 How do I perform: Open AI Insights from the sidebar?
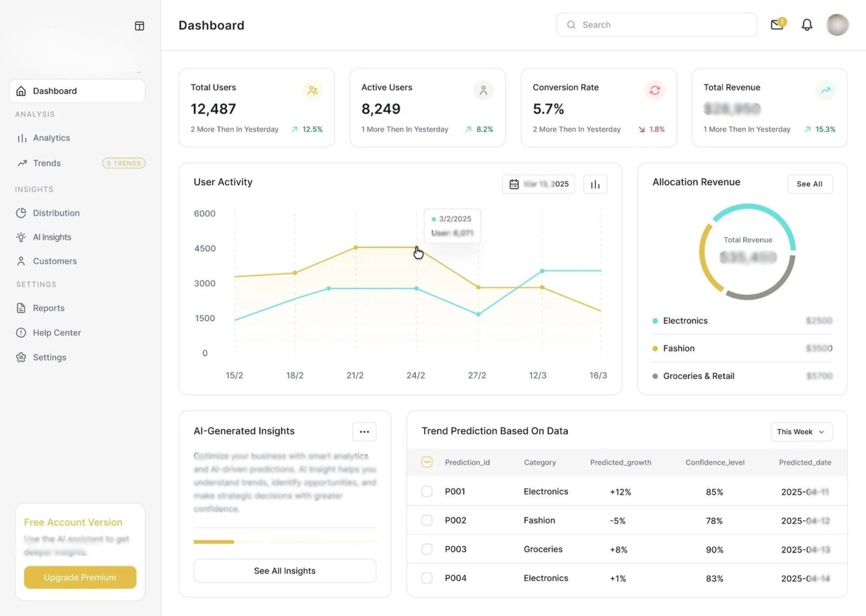(52, 237)
